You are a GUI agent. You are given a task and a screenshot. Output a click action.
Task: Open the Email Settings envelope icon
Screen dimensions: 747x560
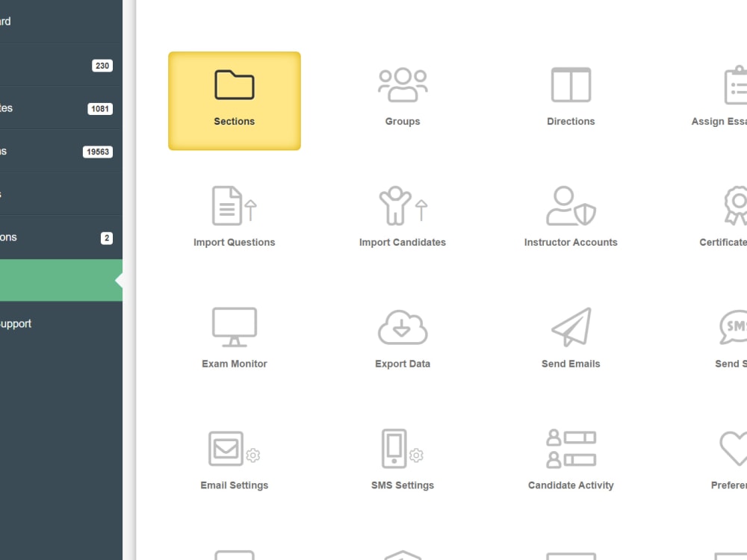click(x=234, y=449)
